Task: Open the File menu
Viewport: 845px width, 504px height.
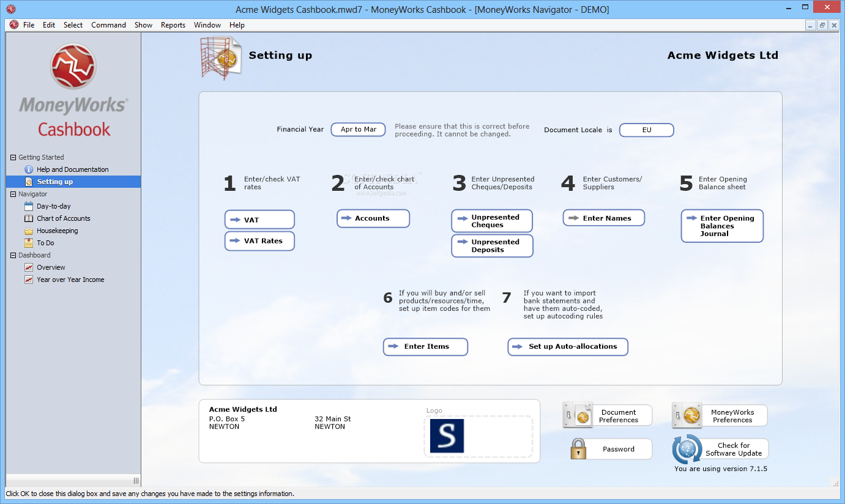Action: pyautogui.click(x=29, y=25)
